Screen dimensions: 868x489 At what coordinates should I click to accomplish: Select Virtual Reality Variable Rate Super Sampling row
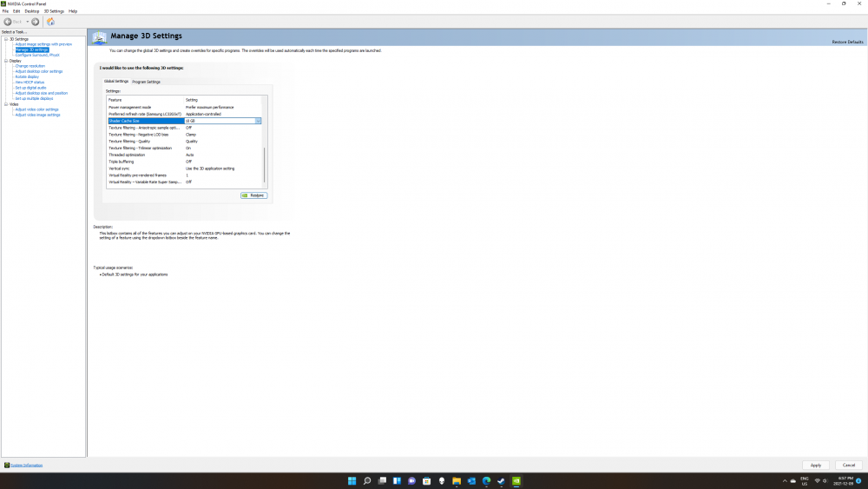pyautogui.click(x=185, y=182)
